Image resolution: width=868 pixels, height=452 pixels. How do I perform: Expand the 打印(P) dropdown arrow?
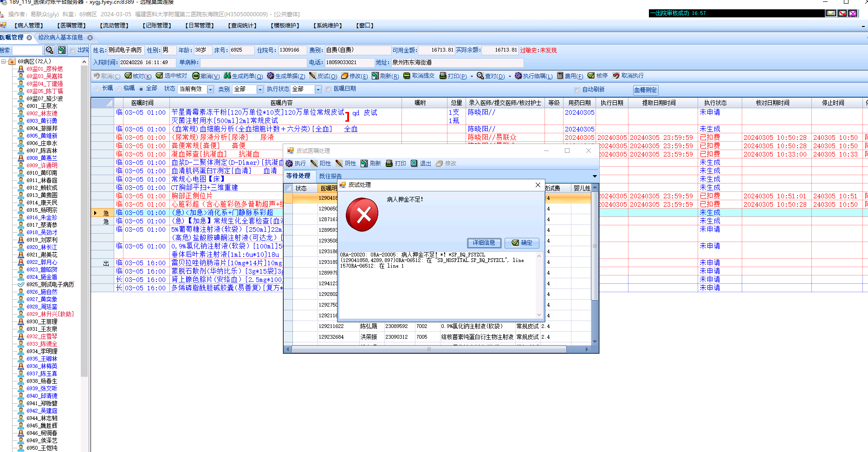(x=472, y=76)
